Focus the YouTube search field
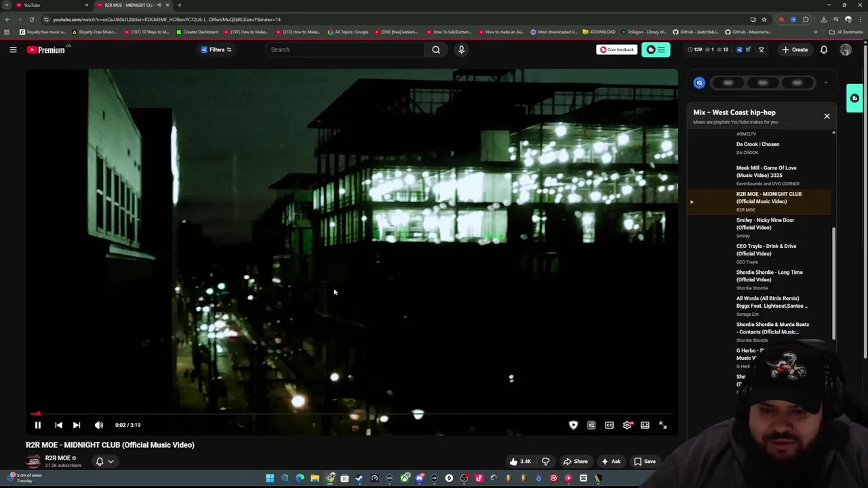Viewport: 868px width, 488px height. (x=344, y=49)
